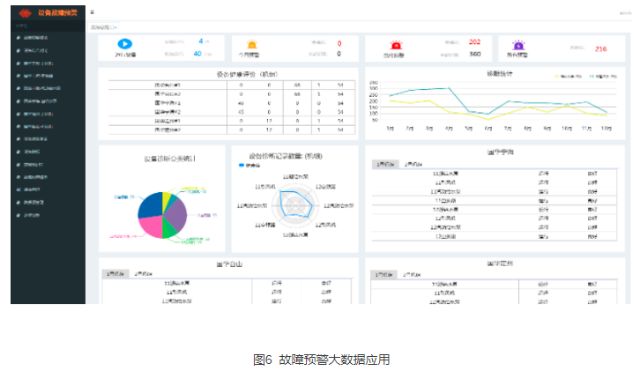
Task: Select the topmost sidebar menu item
Action: [36, 38]
